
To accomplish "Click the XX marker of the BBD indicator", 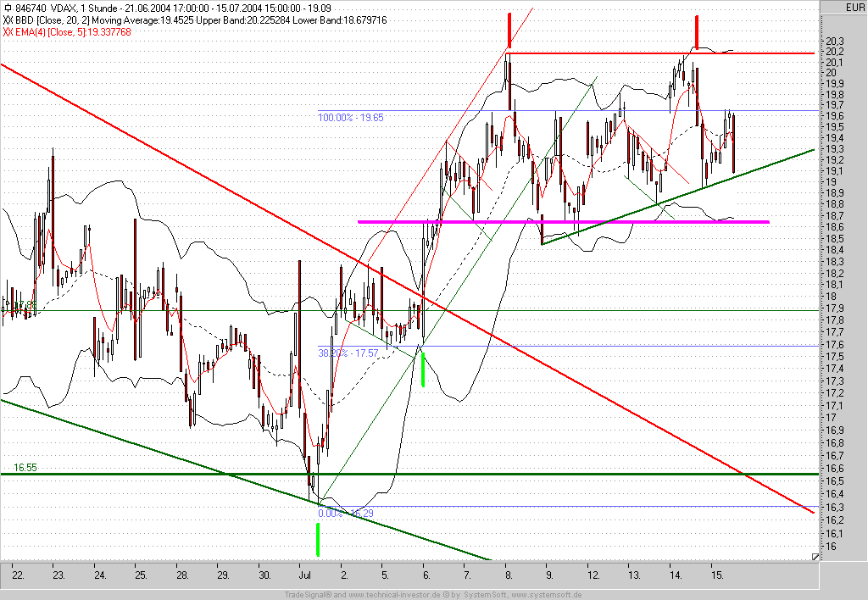I will (8, 20).
